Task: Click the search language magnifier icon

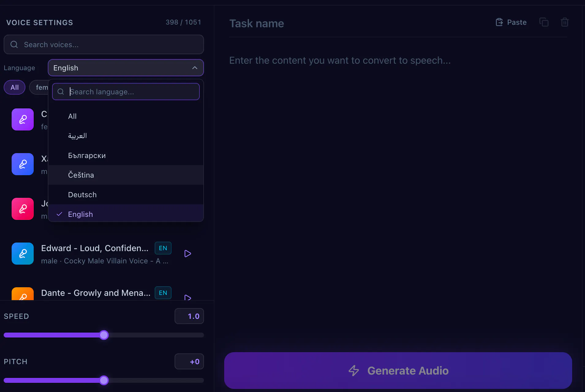Action: [x=61, y=92]
